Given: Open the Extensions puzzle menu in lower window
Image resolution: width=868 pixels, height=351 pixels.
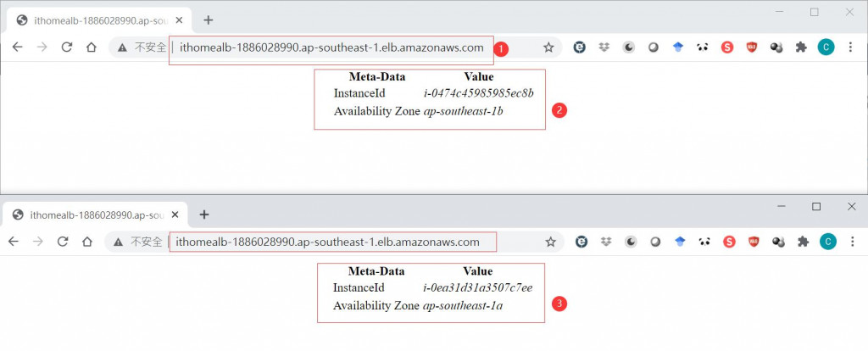Looking at the screenshot, I should pyautogui.click(x=804, y=242).
